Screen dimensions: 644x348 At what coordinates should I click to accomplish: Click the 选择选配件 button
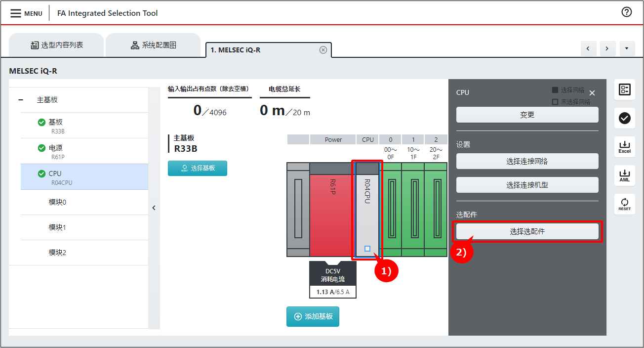(x=527, y=231)
